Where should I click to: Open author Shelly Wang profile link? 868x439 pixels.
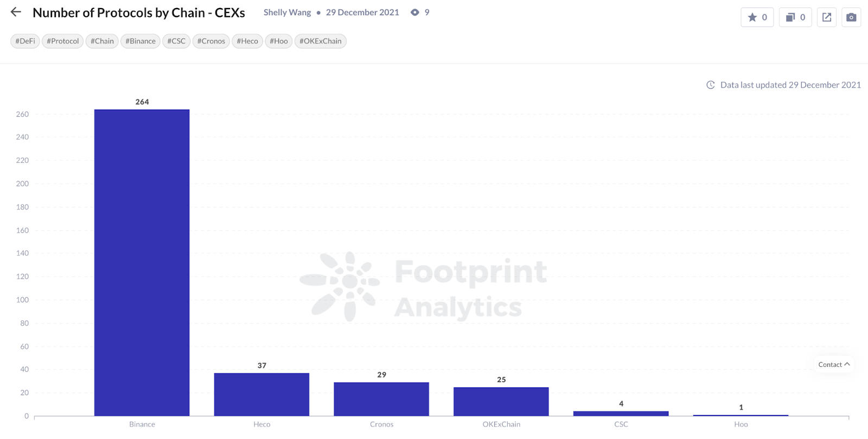(x=288, y=12)
